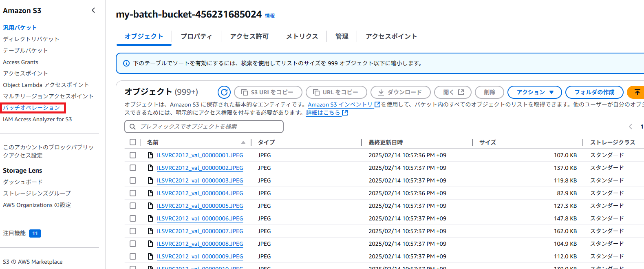The image size is (644, 269).
Task: Click the info icon in the sort notice banner
Action: 126,63
